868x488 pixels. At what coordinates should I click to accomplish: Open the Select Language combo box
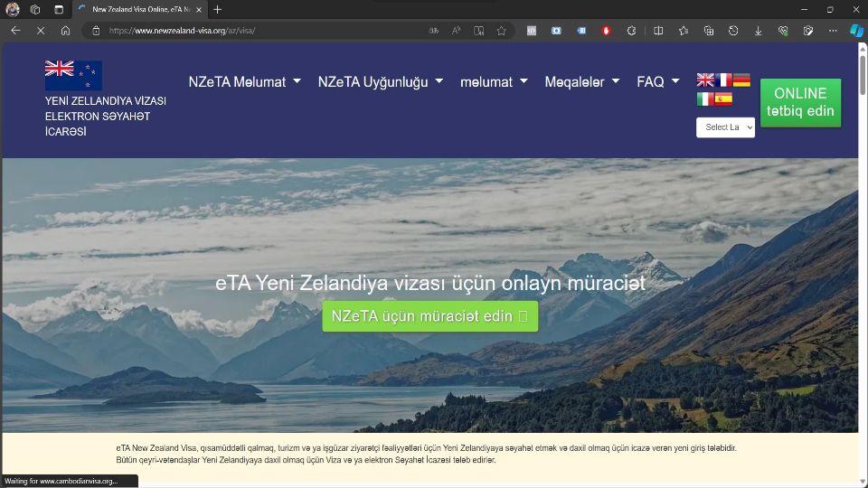tap(725, 127)
